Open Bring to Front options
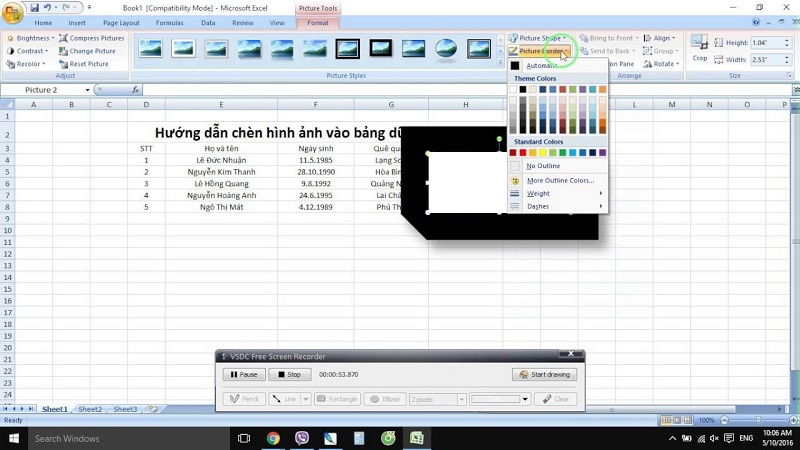The height and width of the screenshot is (450, 800). tap(609, 38)
